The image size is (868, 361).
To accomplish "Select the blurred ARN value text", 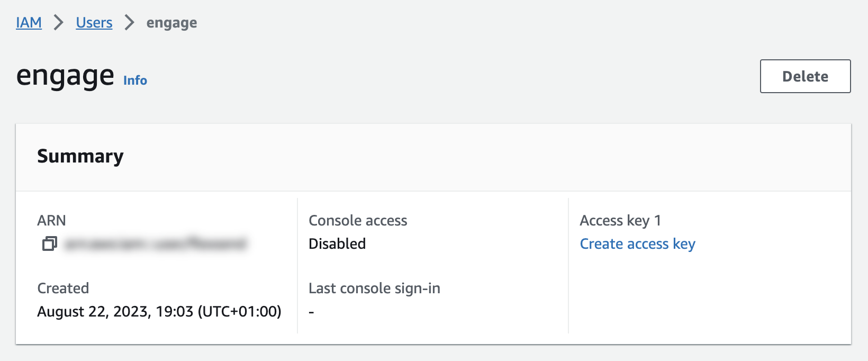I will click(155, 243).
